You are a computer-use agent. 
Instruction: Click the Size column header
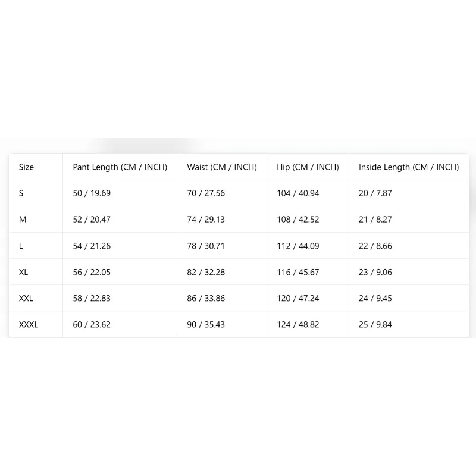coord(26,167)
